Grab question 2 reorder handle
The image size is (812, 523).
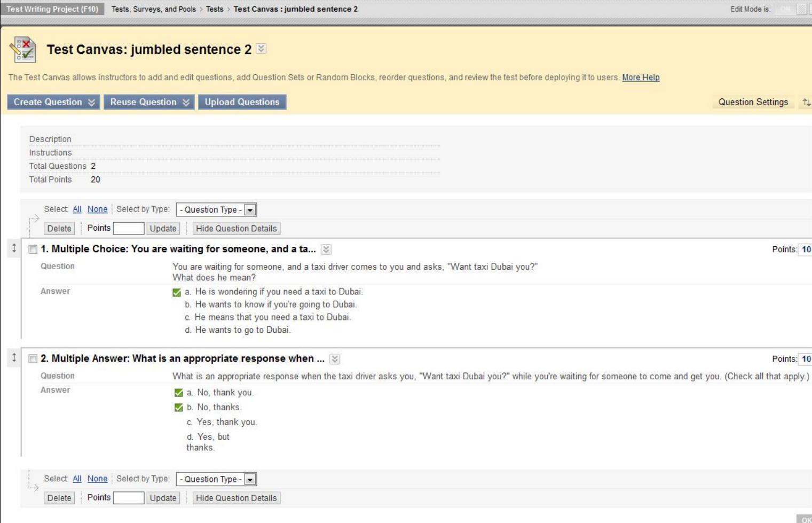(14, 358)
